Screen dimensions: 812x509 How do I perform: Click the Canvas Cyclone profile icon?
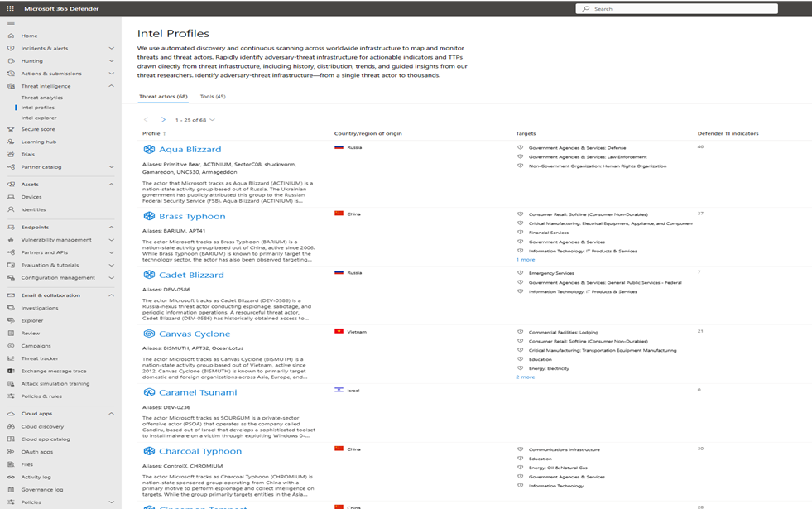(149, 334)
